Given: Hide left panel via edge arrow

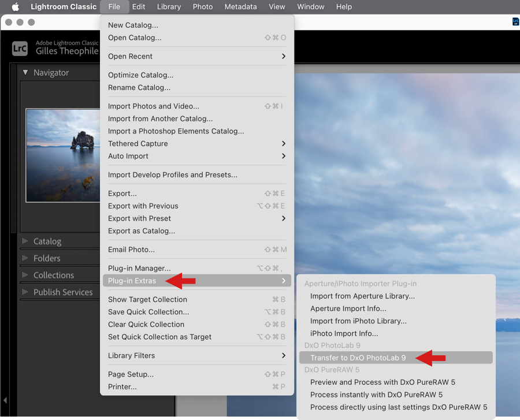Looking at the screenshot, I should pyautogui.click(x=5, y=400).
